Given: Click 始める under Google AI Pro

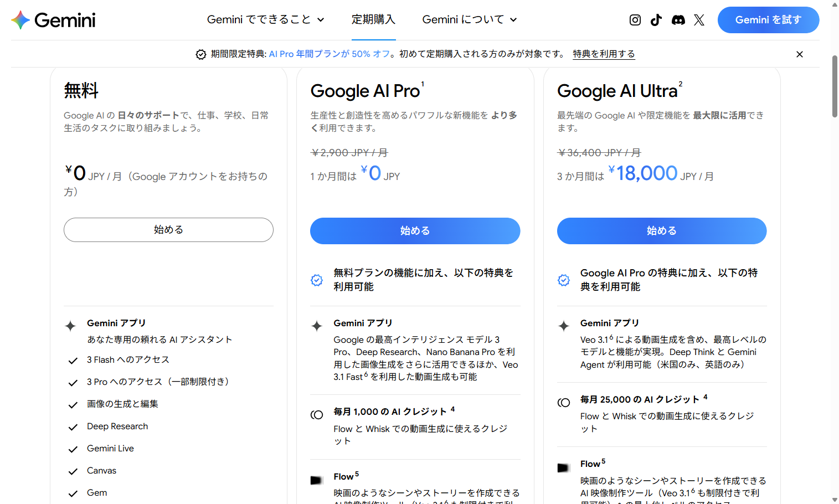Looking at the screenshot, I should pyautogui.click(x=415, y=231).
